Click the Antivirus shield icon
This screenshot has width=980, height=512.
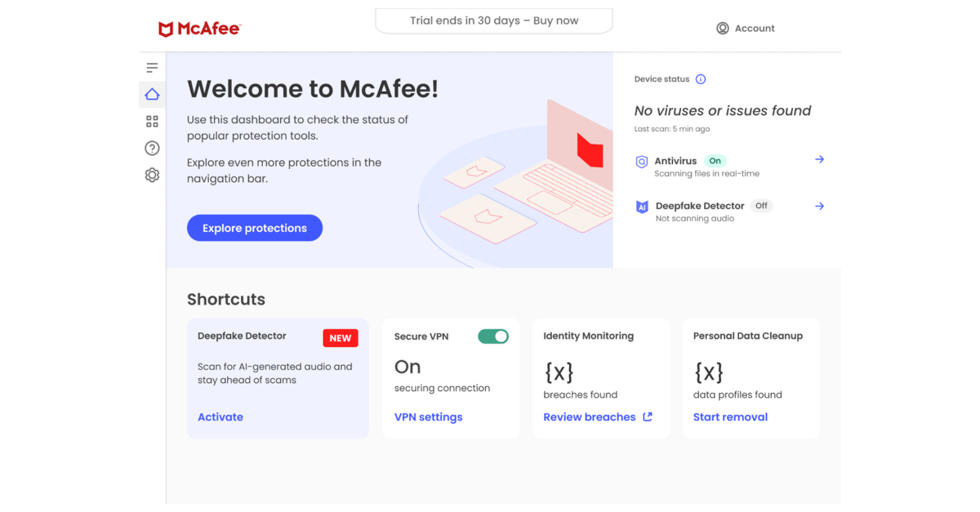tap(642, 162)
